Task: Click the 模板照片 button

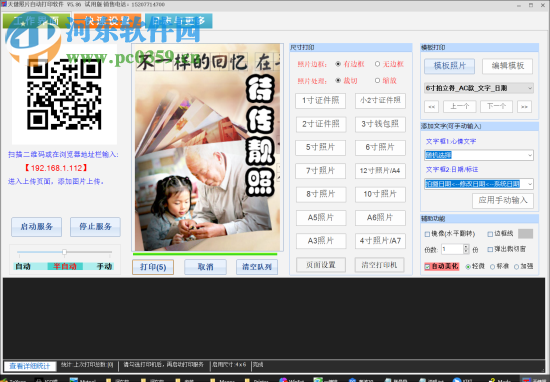Action: tap(449, 66)
